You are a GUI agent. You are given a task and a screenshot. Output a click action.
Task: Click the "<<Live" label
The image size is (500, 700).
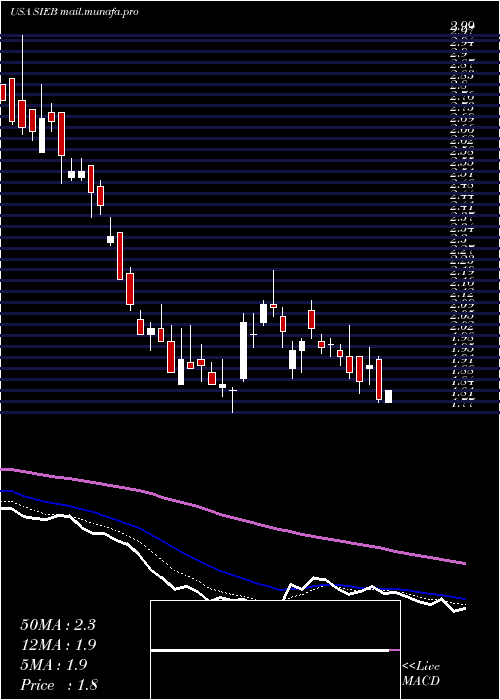[421, 667]
